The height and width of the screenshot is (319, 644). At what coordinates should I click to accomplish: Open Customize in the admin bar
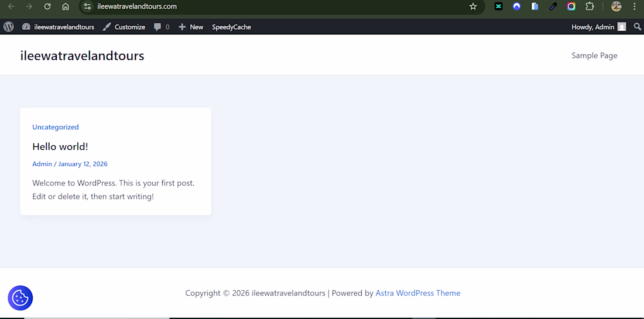point(124,27)
